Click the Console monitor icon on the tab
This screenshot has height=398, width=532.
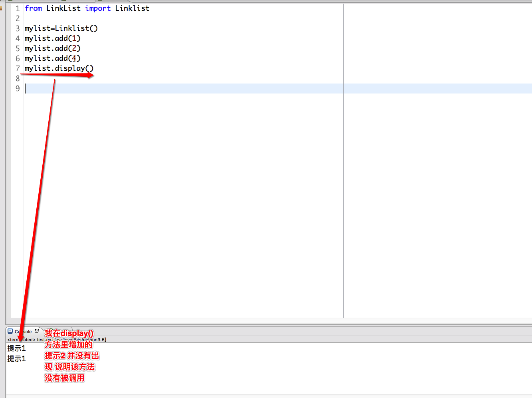coord(10,331)
